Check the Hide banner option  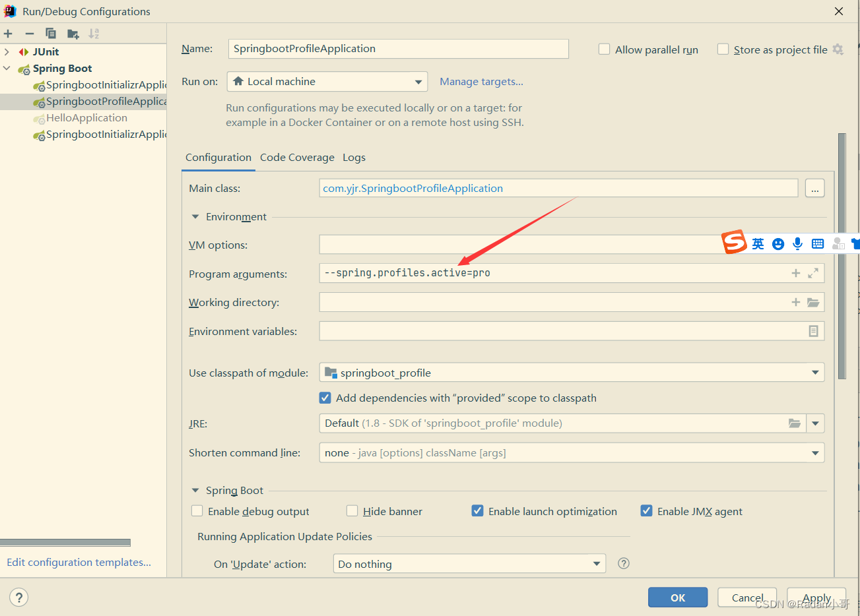(352, 511)
